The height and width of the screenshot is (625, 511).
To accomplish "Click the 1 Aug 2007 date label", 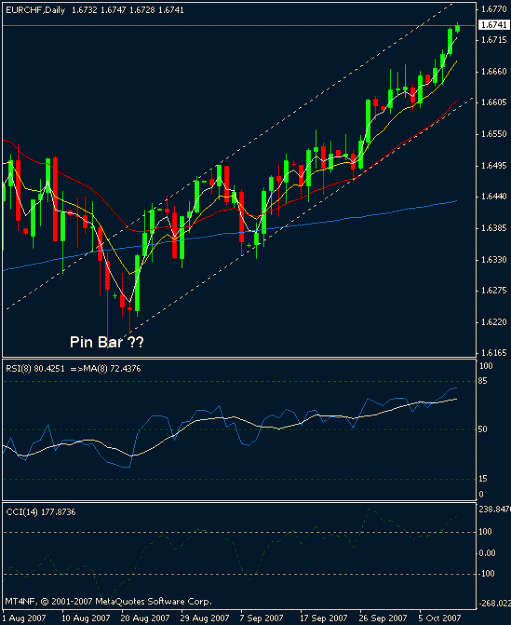I will click(x=24, y=618).
